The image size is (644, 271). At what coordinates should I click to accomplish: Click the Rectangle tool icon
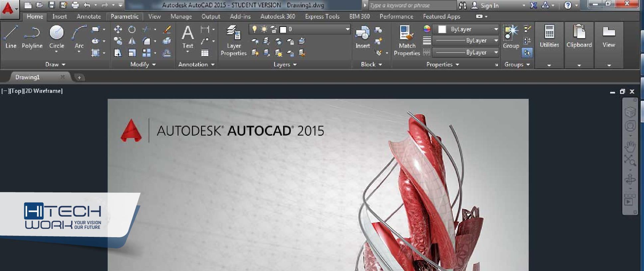tap(95, 30)
